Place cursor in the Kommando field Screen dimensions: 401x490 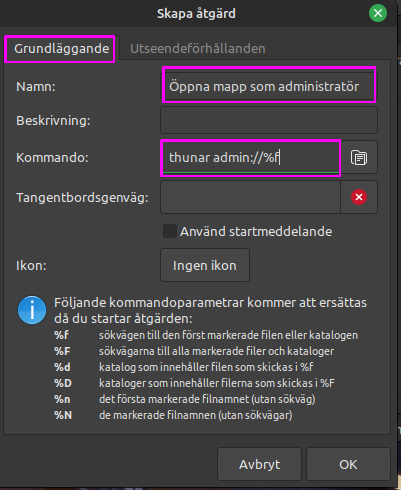(x=250, y=158)
